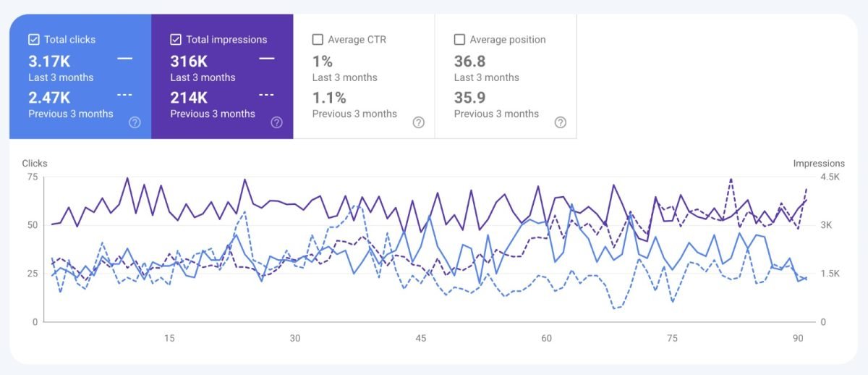
Task: Select the 316K impressions value
Action: (x=189, y=61)
